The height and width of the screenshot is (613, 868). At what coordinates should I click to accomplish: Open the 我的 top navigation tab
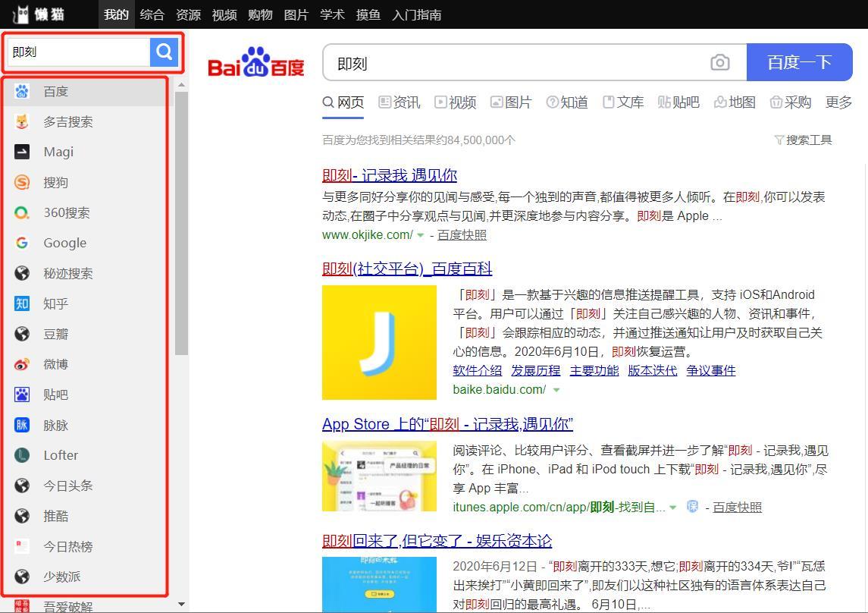point(116,14)
